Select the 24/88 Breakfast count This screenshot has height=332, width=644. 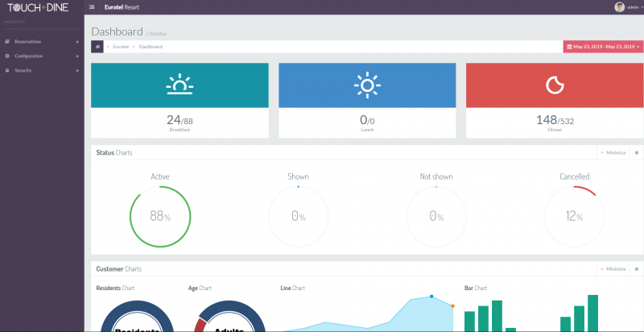pos(180,120)
